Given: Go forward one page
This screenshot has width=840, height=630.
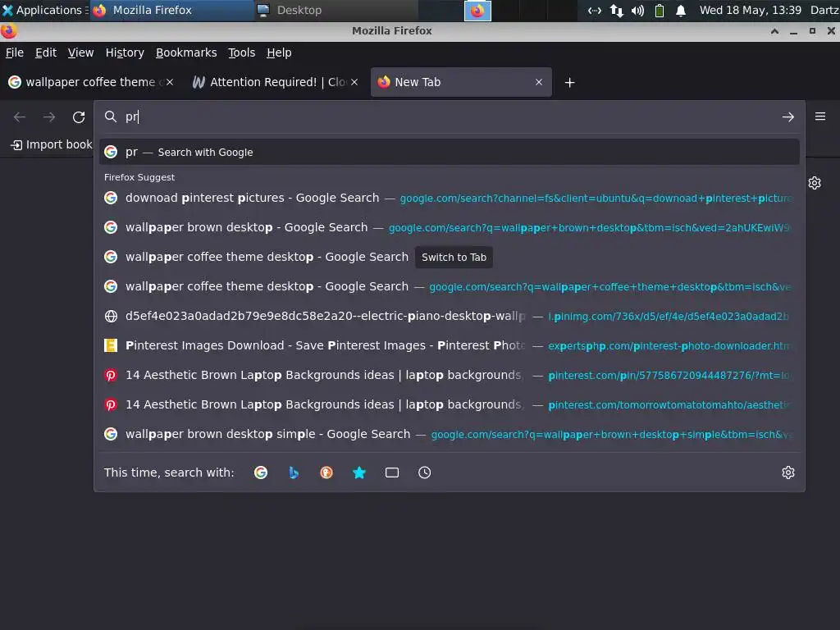Looking at the screenshot, I should click(49, 116).
